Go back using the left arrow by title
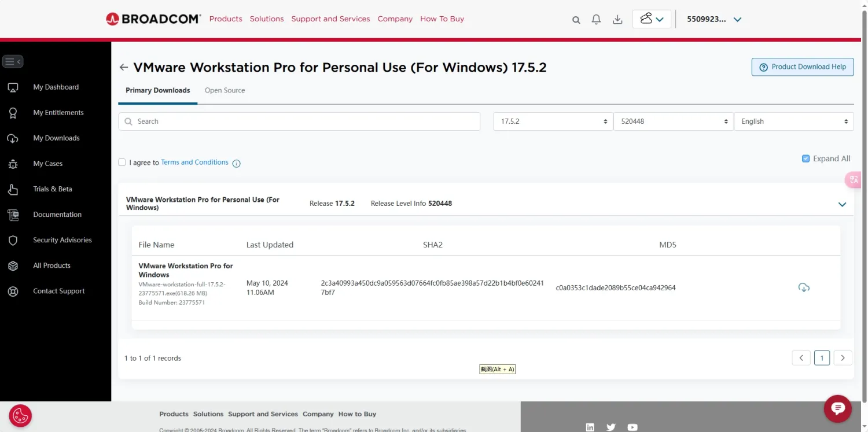 pyautogui.click(x=123, y=68)
